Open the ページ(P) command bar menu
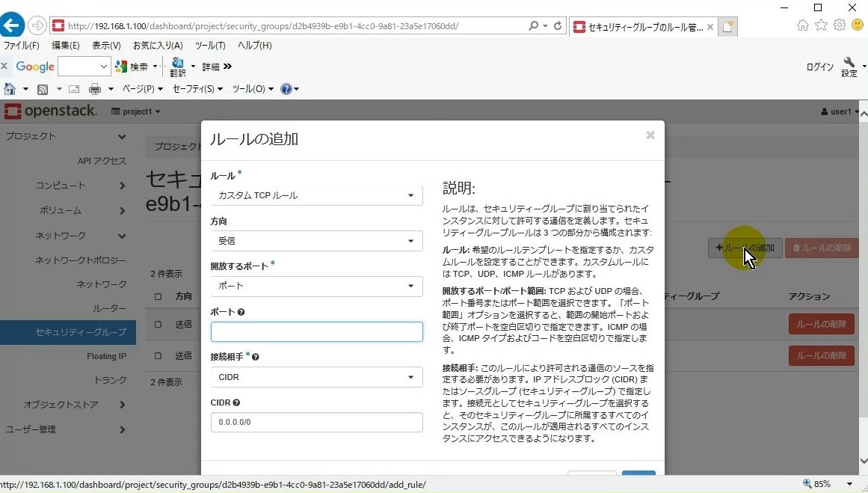This screenshot has height=493, width=868. tap(142, 88)
